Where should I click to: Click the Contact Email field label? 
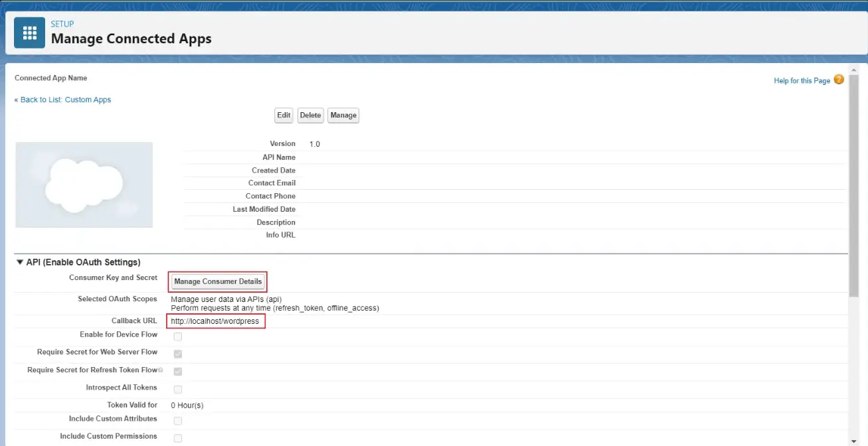pos(272,183)
